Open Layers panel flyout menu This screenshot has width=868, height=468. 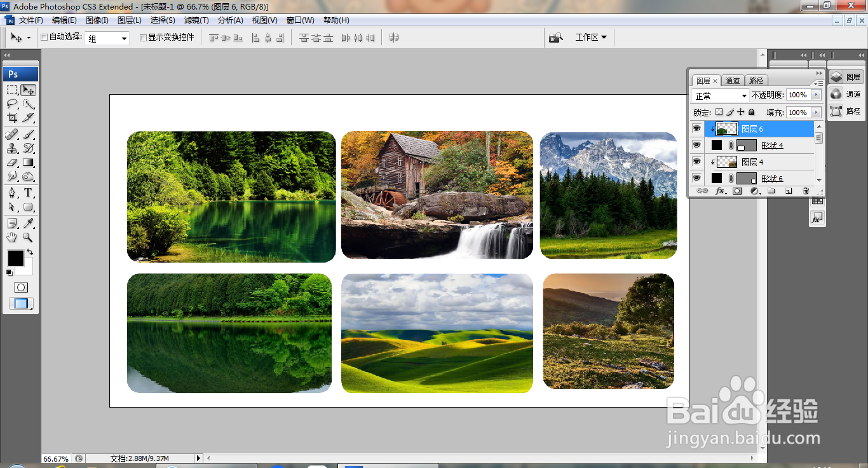[x=820, y=83]
